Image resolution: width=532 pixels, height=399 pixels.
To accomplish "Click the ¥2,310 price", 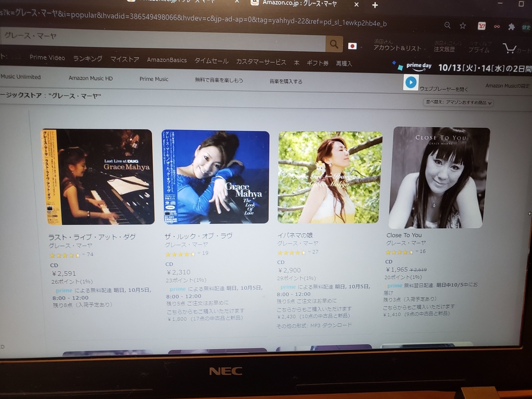I will pos(178,272).
